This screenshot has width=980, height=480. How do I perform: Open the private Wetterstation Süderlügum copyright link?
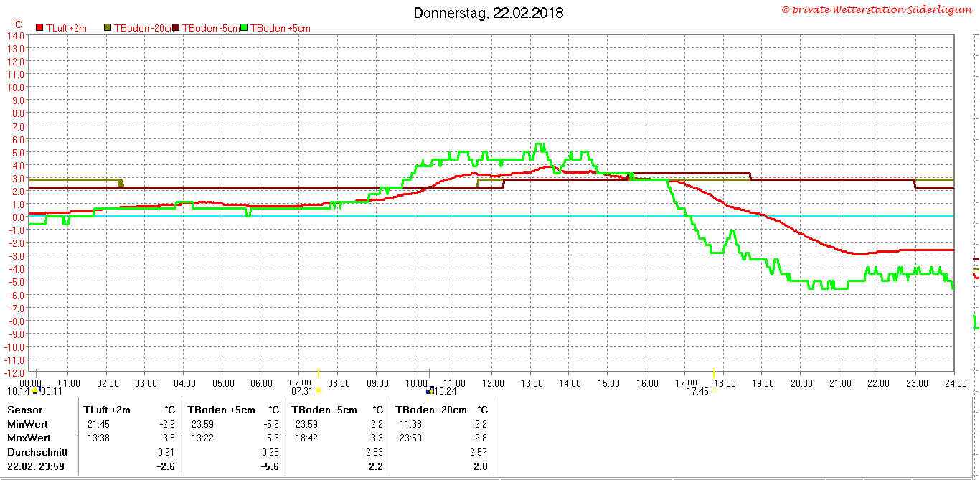tap(880, 9)
